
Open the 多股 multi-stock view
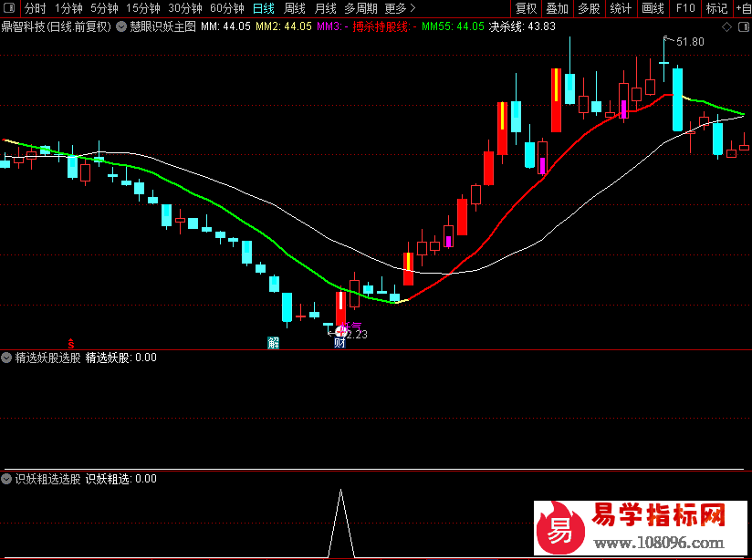tap(589, 8)
